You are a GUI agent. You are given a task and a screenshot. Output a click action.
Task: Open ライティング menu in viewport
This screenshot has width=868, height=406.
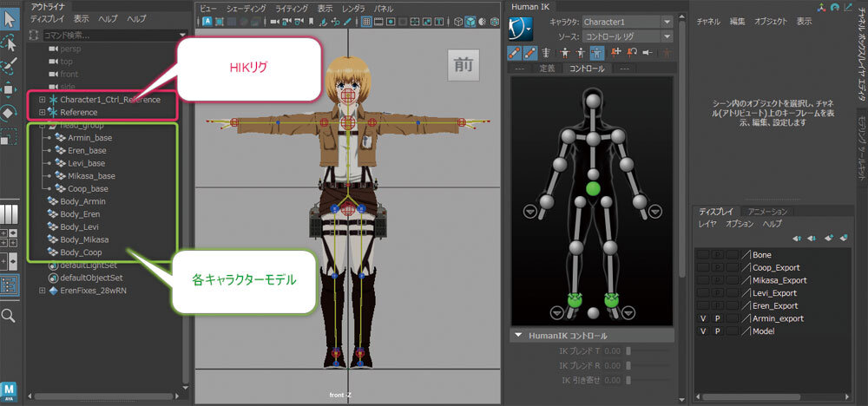click(293, 9)
